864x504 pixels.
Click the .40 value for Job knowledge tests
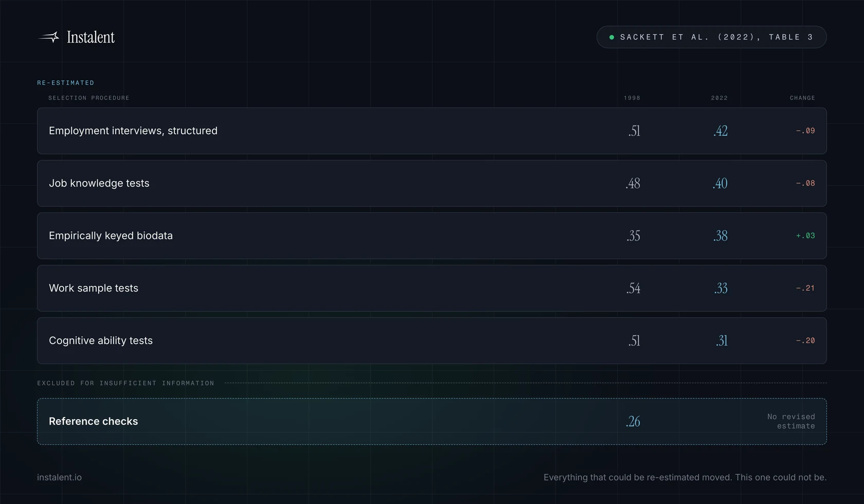[720, 184]
